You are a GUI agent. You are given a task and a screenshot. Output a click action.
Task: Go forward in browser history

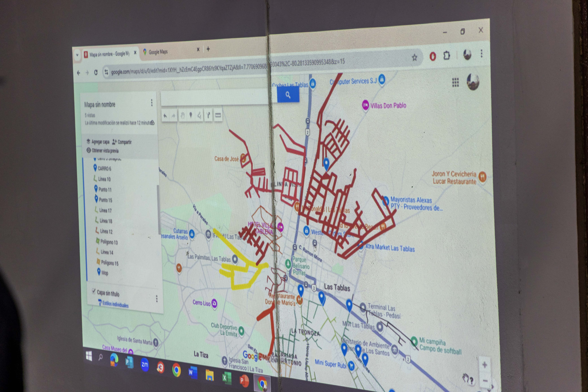click(x=87, y=73)
